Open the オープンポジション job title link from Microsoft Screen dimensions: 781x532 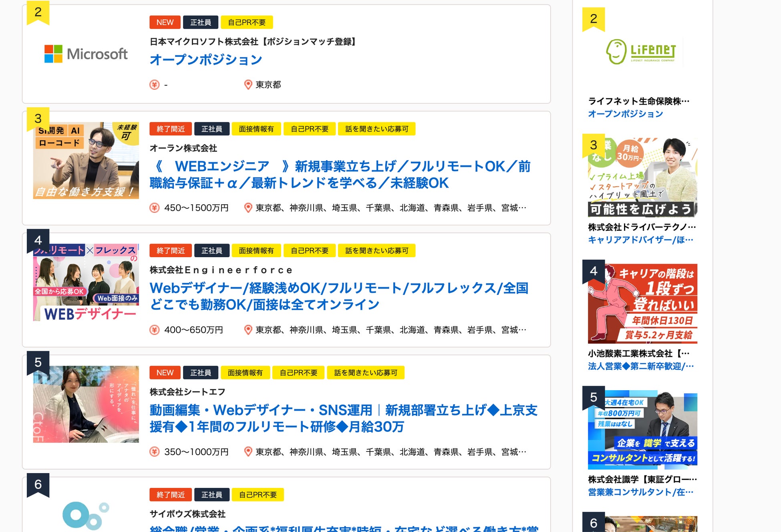(x=205, y=60)
